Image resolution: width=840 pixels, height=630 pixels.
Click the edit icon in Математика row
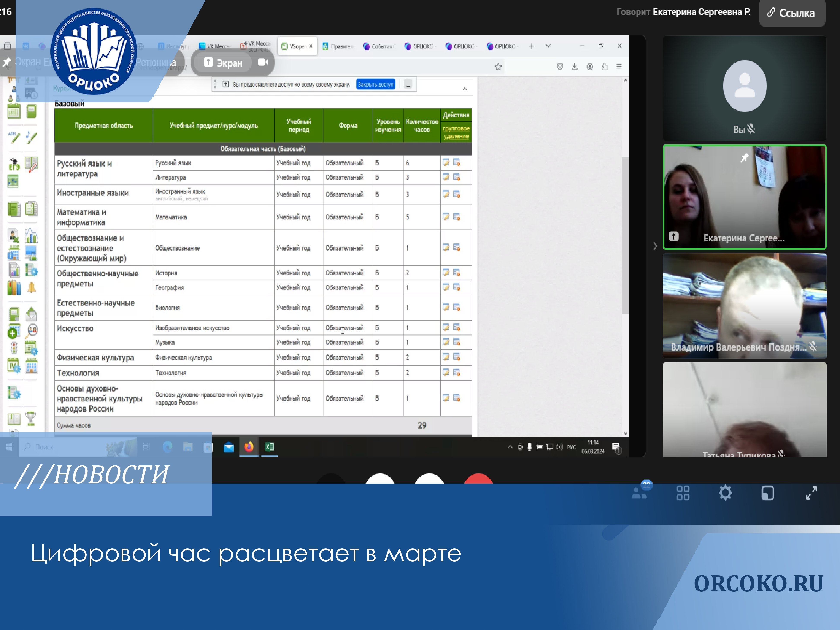tap(446, 217)
